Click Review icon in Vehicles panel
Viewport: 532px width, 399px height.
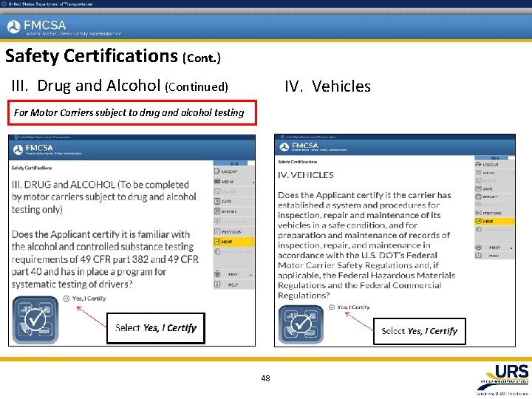click(478, 197)
